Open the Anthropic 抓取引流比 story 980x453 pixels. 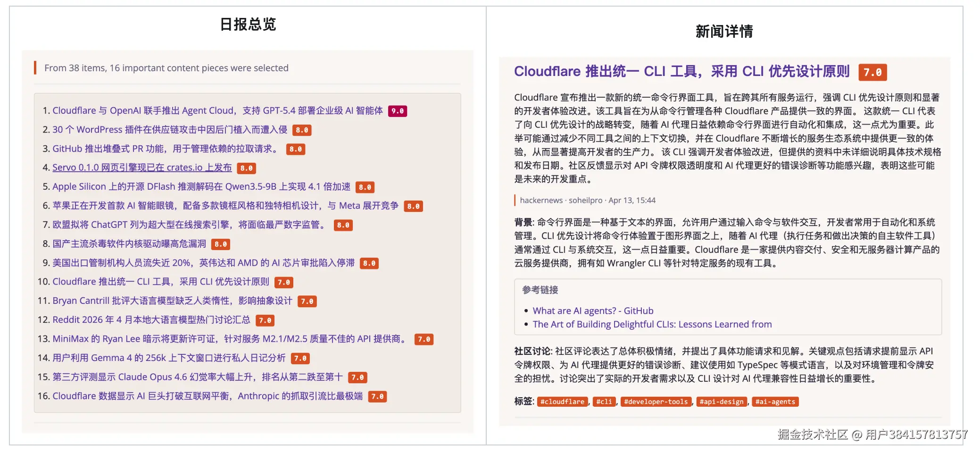point(208,396)
